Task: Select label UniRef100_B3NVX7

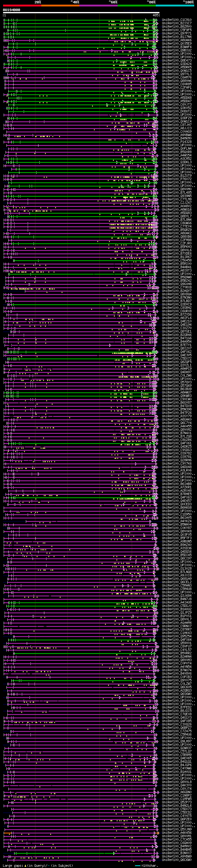Action: click(177, 853)
